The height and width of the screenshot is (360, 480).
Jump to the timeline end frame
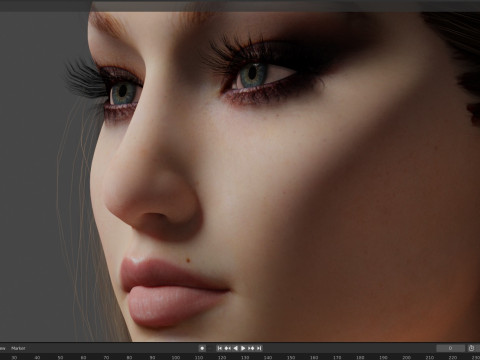pos(259,348)
